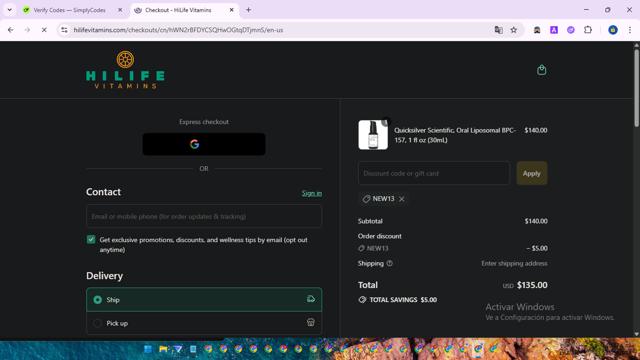Expand the tab search dropdown arrow
This screenshot has height=360, width=640.
(x=9, y=10)
